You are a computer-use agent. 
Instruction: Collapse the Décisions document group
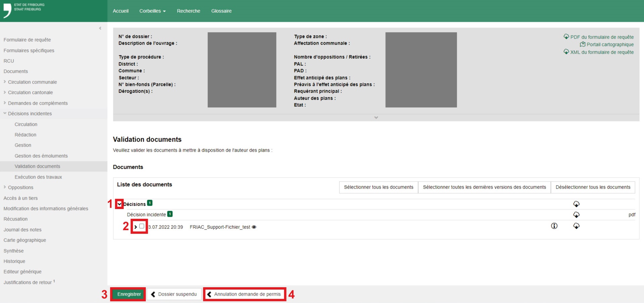119,204
